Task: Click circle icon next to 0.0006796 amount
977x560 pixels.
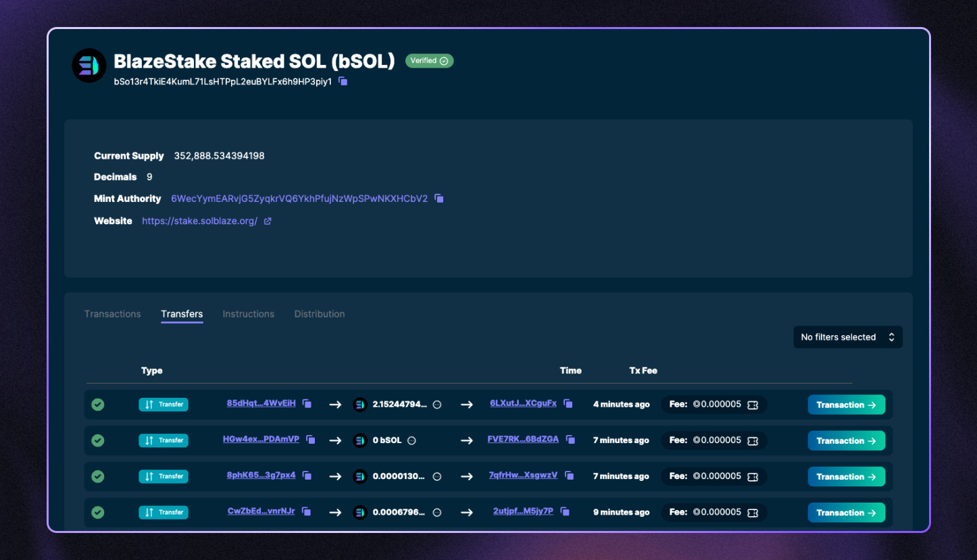Action: (x=437, y=512)
